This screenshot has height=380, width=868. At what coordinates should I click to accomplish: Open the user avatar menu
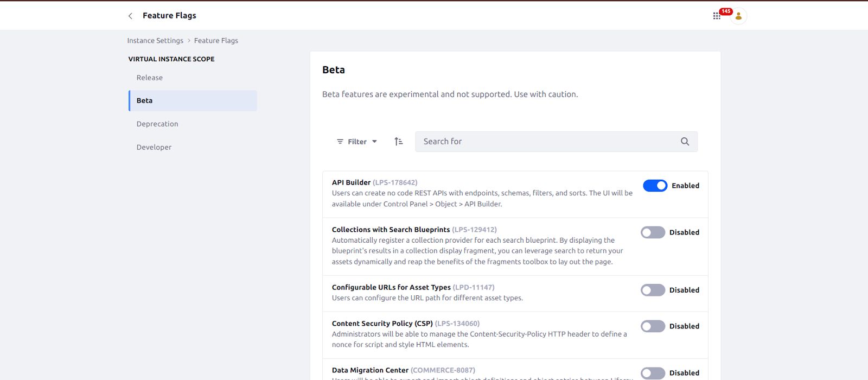point(738,16)
